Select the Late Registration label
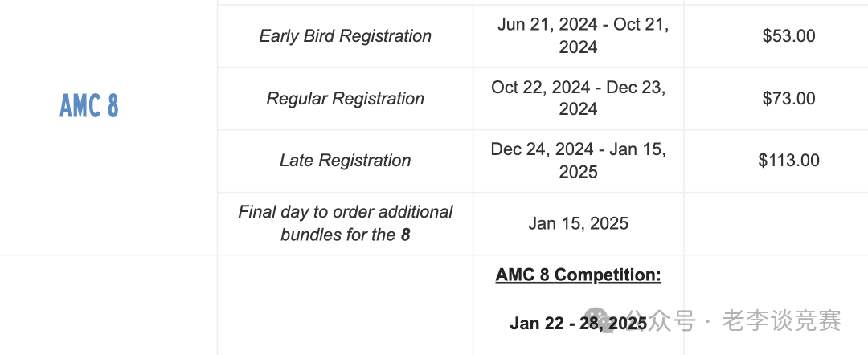Screen dimensions: 868x355 [345, 161]
